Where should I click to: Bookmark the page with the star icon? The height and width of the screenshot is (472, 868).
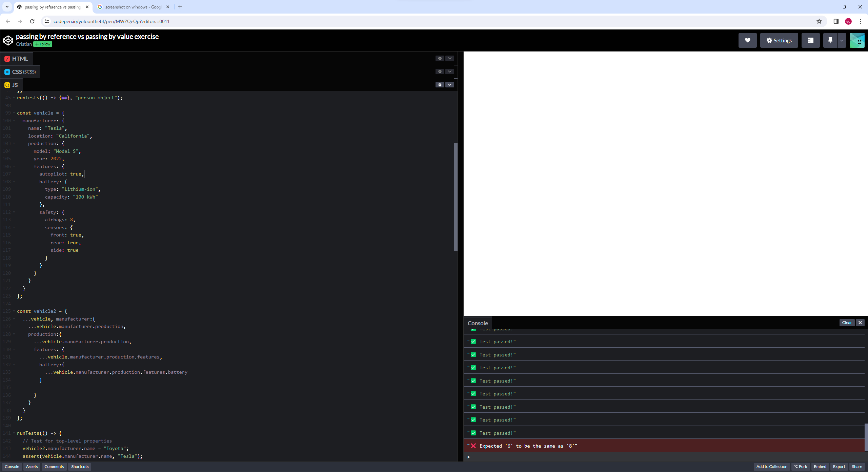pyautogui.click(x=819, y=21)
